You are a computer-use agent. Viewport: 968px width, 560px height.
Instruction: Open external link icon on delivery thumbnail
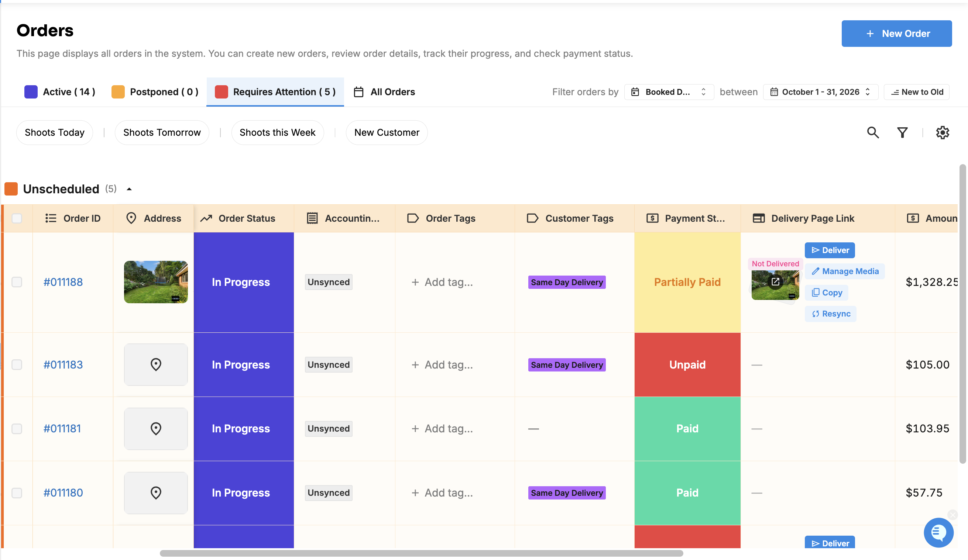click(775, 281)
